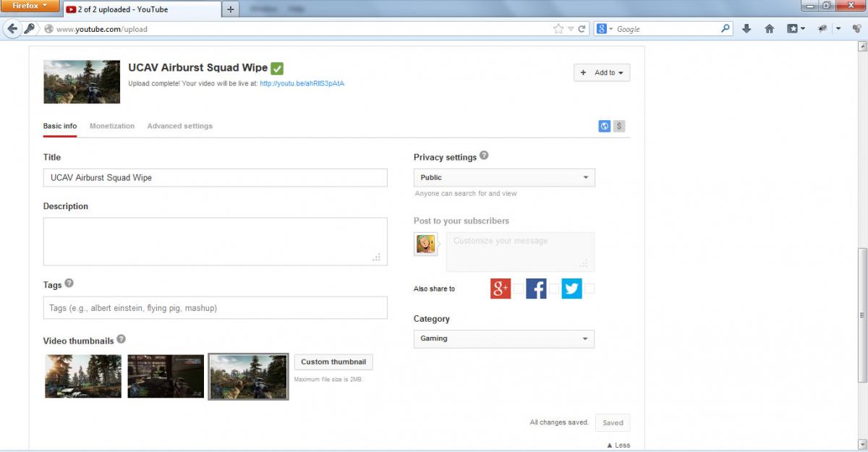Viewport: 868px width, 452px height.
Task: Select the first sunlit forest thumbnail
Action: [x=83, y=376]
